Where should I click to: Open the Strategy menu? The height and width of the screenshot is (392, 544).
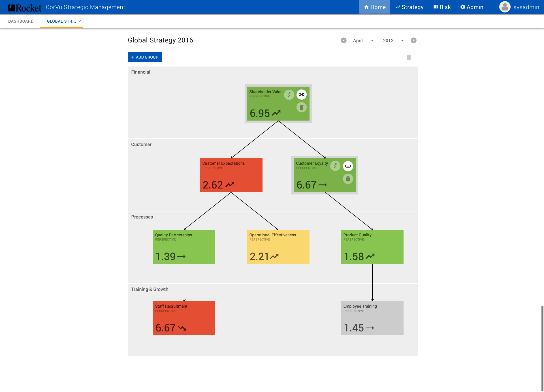point(409,7)
